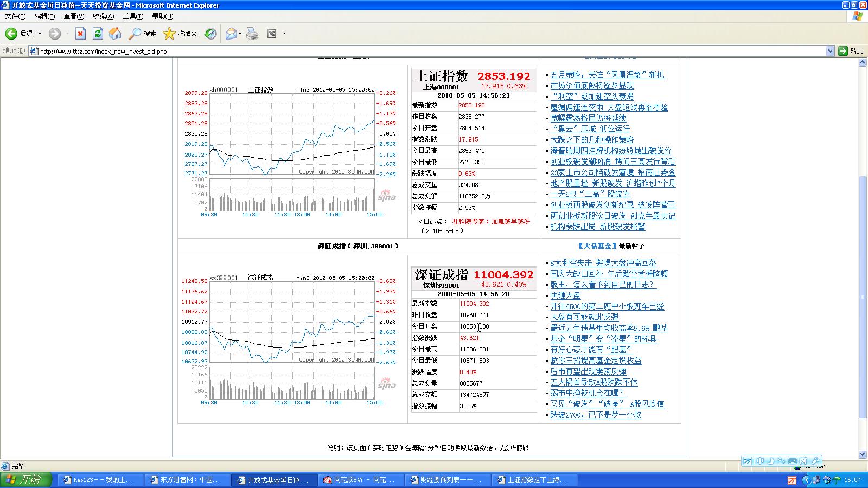Switch to 上证指数拉下上海 taskbar window

534,480
